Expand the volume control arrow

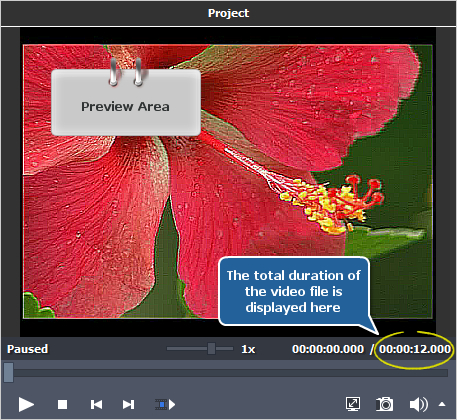(x=442, y=404)
